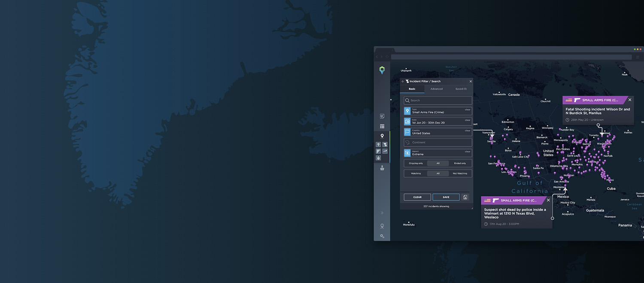The height and width of the screenshot is (283, 644).
Task: Click the charts icon in the left sidebar
Action: (x=385, y=151)
